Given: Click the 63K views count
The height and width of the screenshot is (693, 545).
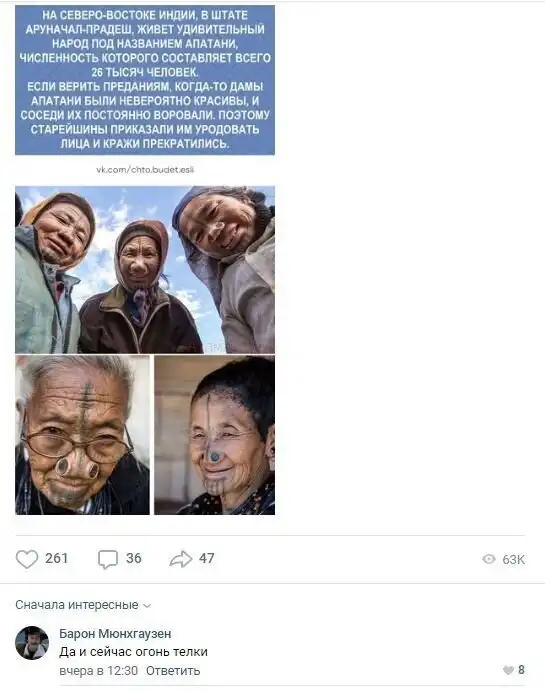Looking at the screenshot, I should 514,560.
